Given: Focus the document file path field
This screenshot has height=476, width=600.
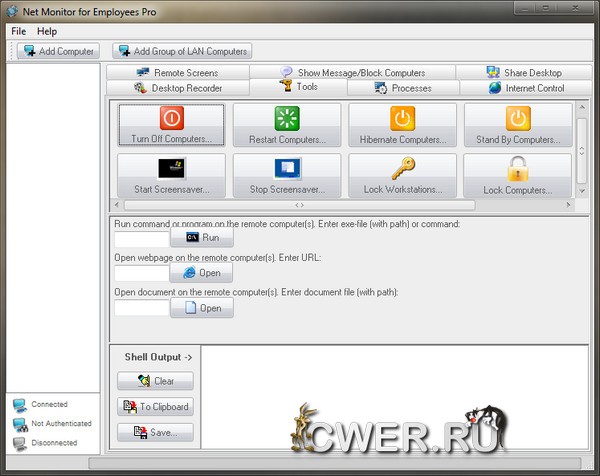Looking at the screenshot, I should pyautogui.click(x=142, y=308).
